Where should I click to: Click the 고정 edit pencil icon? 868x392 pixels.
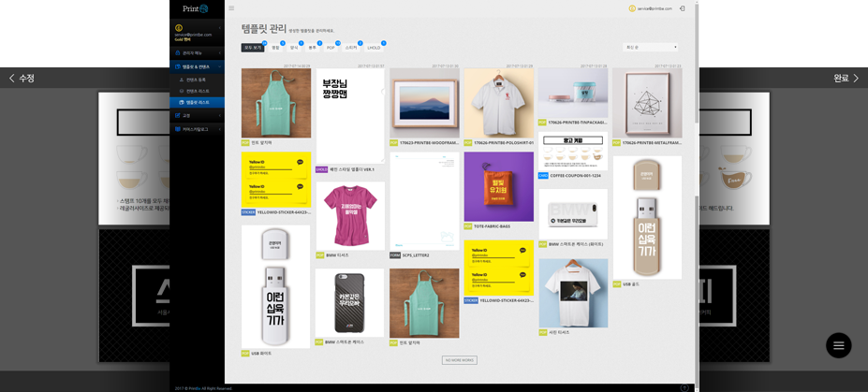[177, 115]
